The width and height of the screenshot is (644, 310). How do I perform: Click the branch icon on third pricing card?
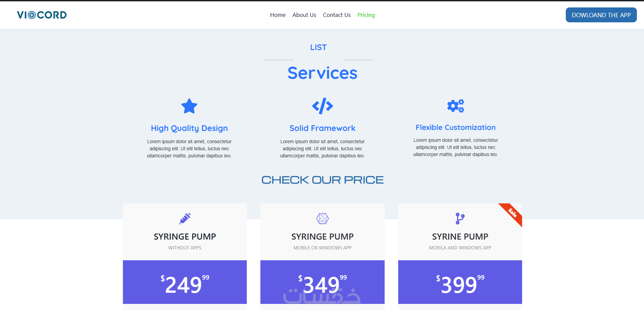(x=460, y=219)
